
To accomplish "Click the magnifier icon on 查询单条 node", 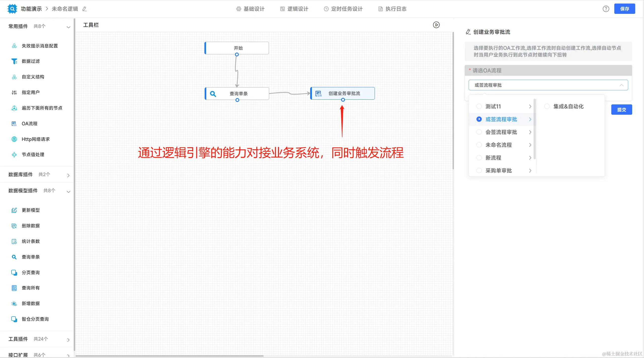I will click(213, 94).
